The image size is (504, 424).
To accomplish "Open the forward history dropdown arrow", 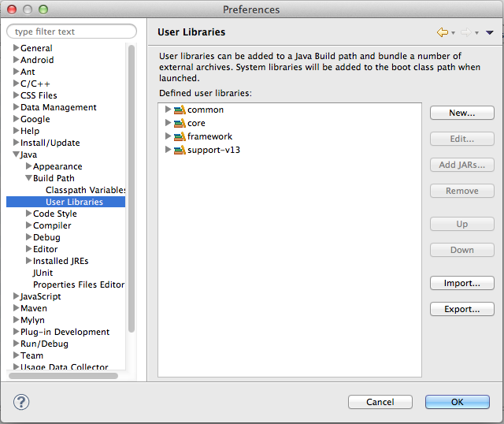I will click(476, 33).
